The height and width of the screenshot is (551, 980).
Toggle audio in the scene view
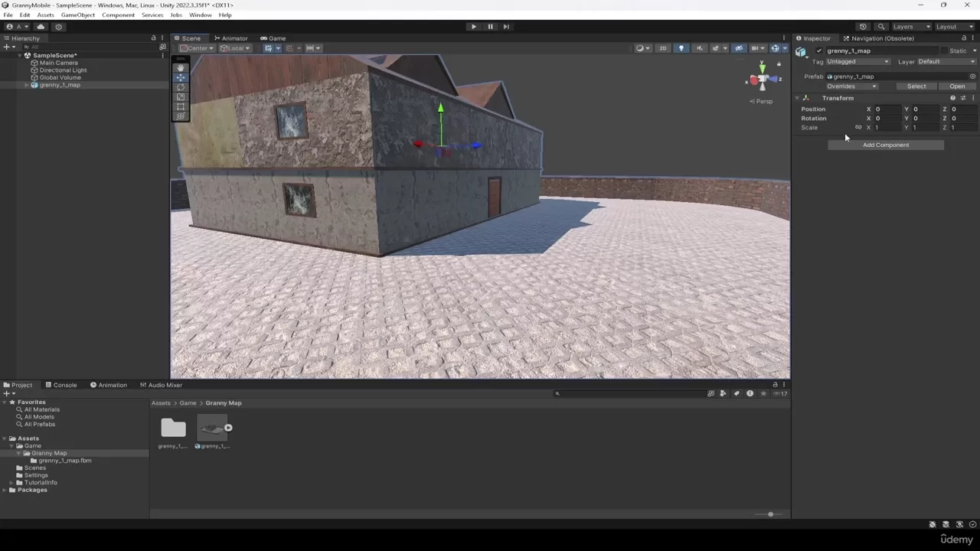pyautogui.click(x=698, y=48)
